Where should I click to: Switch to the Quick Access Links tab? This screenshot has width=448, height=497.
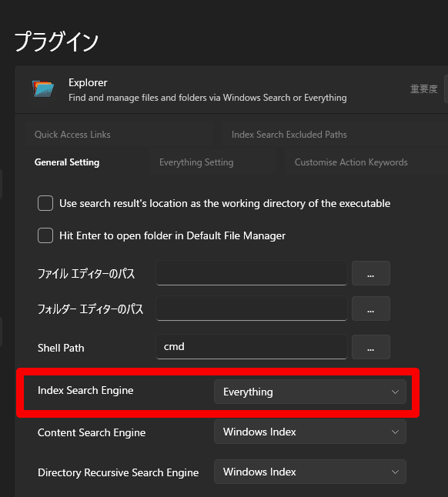(72, 135)
